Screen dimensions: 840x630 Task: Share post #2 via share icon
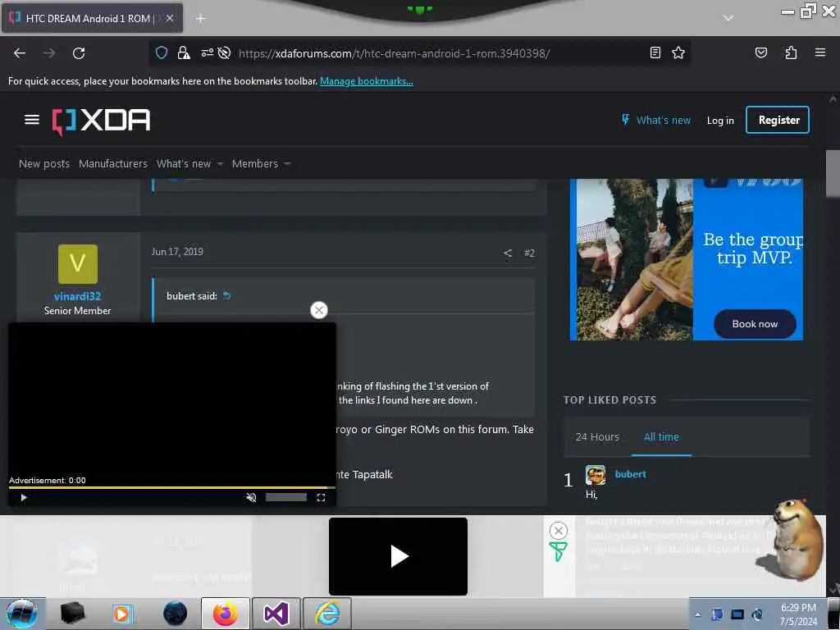point(507,253)
